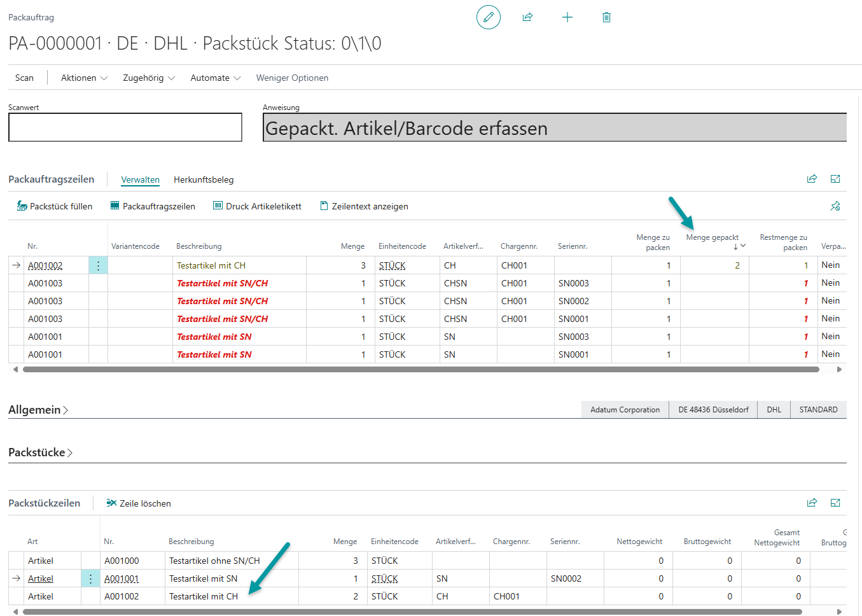Click into the Scanwert input field
862x616 pixels.
[x=125, y=127]
